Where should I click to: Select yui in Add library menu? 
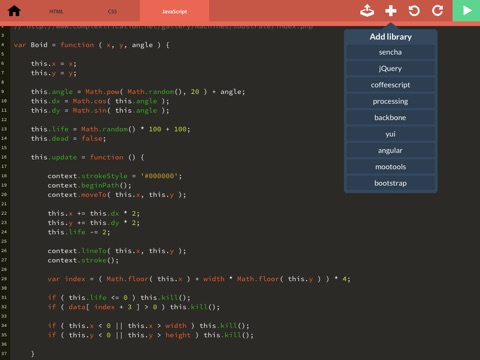click(x=390, y=134)
